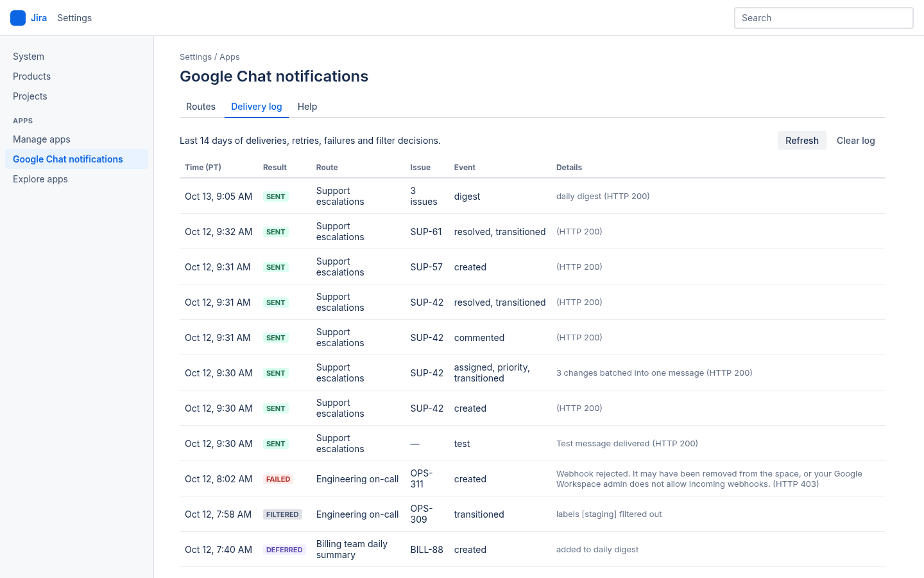Click the Clear log button

(x=856, y=141)
